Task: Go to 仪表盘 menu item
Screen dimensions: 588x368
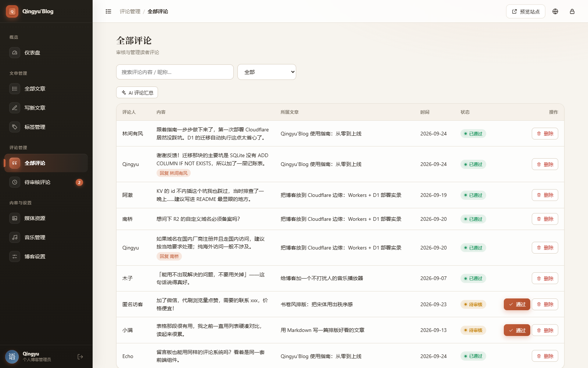Action: pos(46,53)
